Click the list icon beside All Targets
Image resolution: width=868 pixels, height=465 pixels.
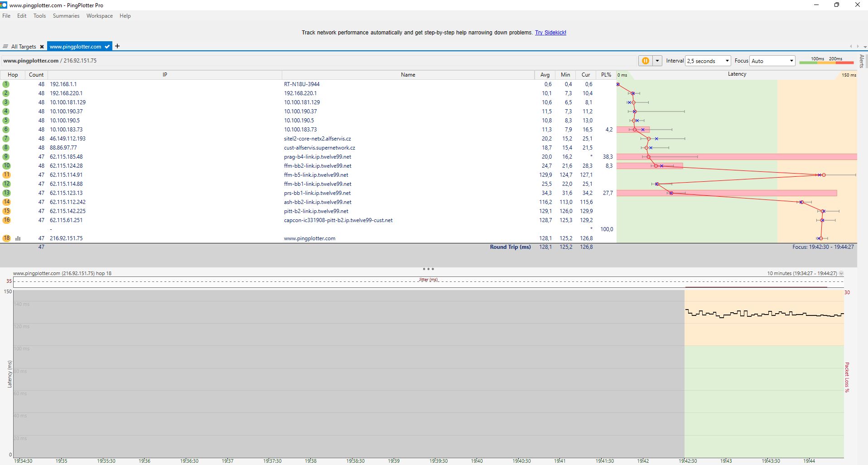(5, 47)
